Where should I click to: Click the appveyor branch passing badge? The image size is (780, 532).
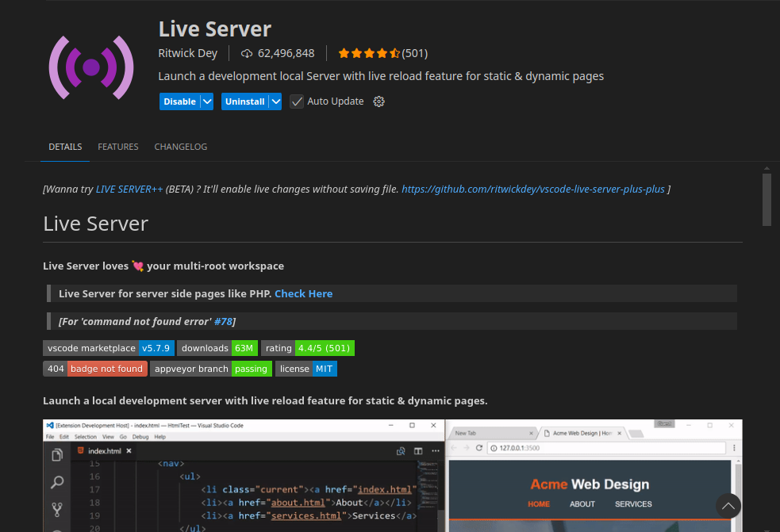211,369
